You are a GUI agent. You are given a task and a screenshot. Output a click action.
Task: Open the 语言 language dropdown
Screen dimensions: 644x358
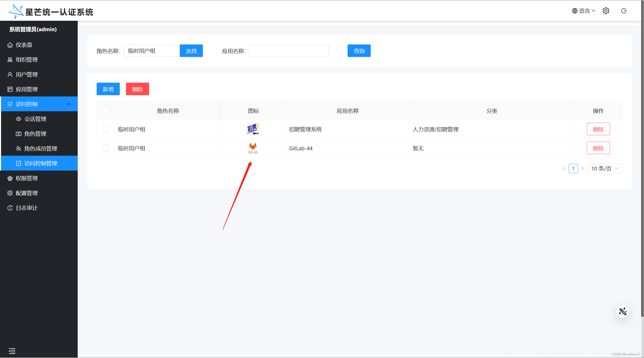click(583, 11)
